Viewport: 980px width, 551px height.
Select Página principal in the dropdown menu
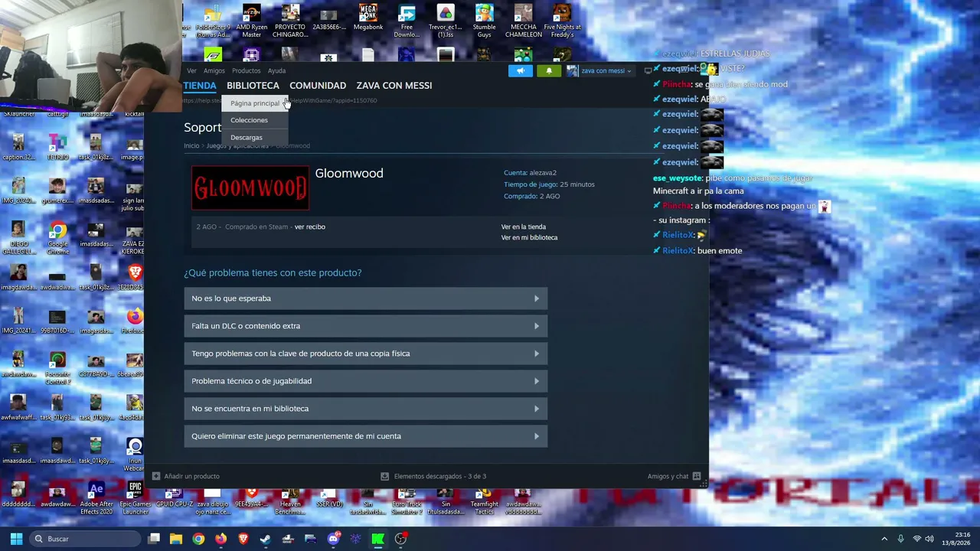[x=255, y=103]
